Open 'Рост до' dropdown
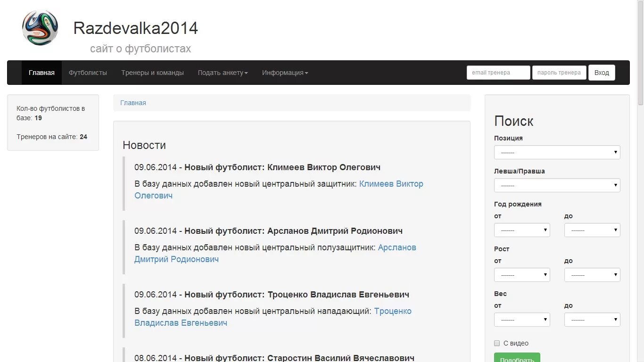 pyautogui.click(x=592, y=274)
